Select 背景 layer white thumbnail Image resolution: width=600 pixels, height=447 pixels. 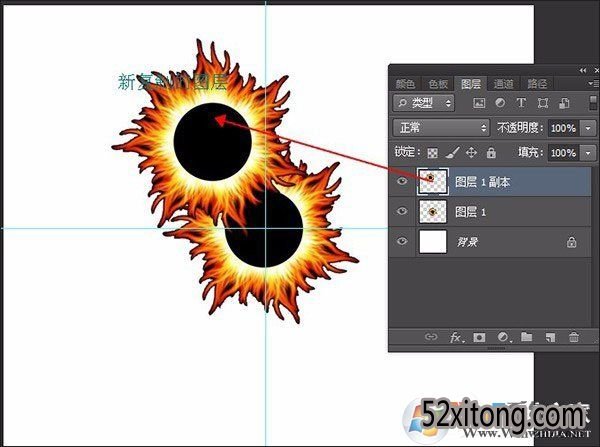click(x=433, y=241)
